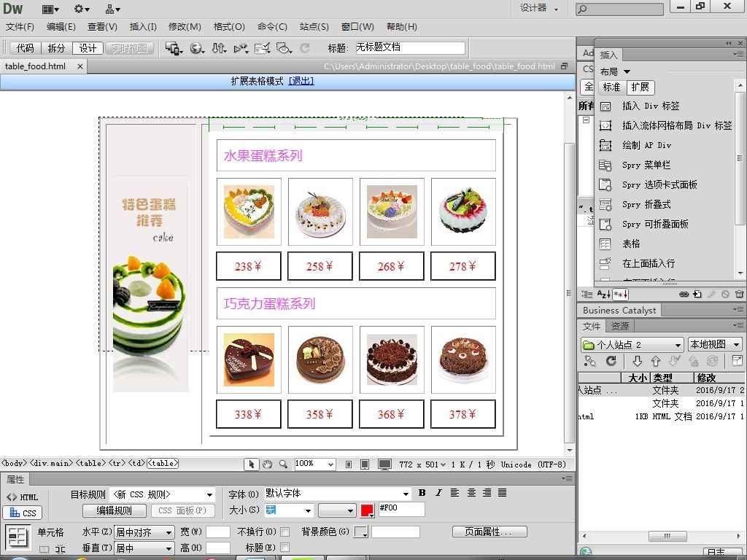747x560 pixels.
Task: Click the align right icon
Action: point(487,493)
